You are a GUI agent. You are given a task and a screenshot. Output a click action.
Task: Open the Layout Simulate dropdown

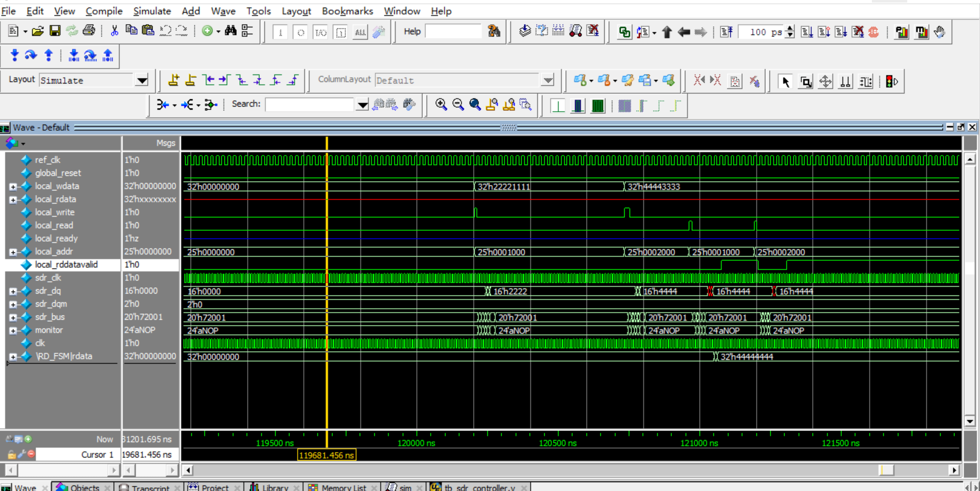(x=142, y=80)
